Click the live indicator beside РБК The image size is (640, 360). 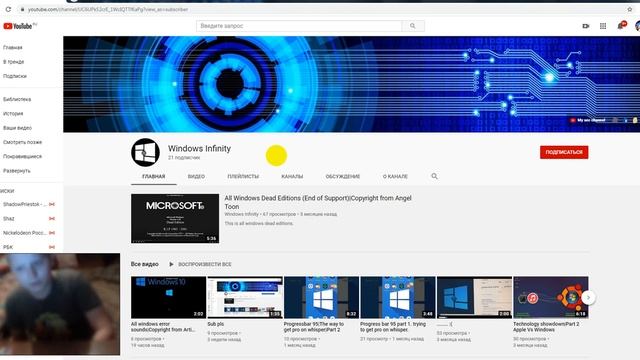(x=52, y=247)
